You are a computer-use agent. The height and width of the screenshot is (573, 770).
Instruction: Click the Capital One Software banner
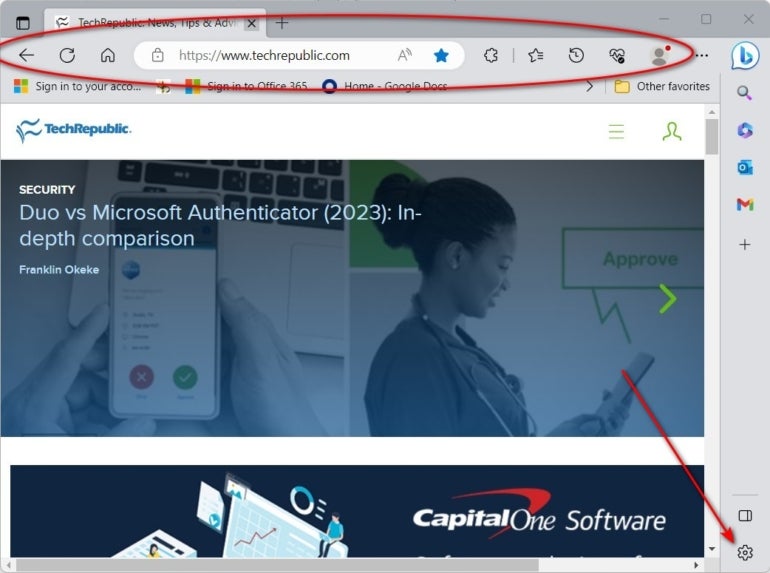357,511
